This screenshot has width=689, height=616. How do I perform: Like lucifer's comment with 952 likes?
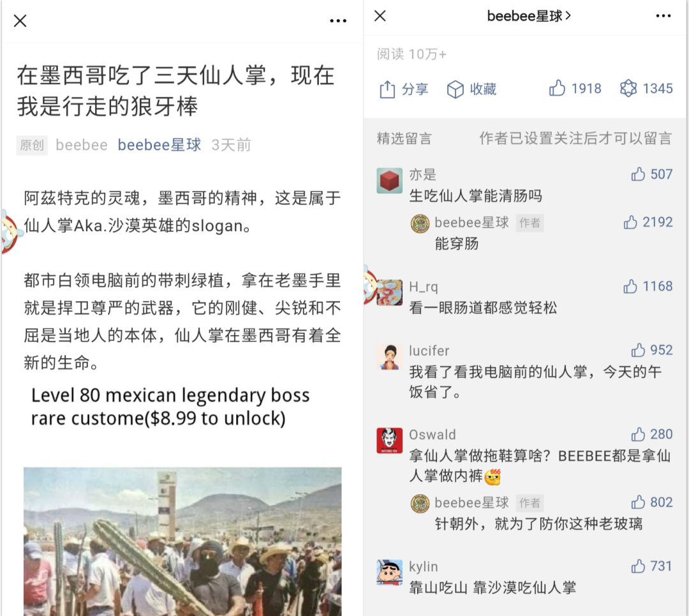[638, 350]
